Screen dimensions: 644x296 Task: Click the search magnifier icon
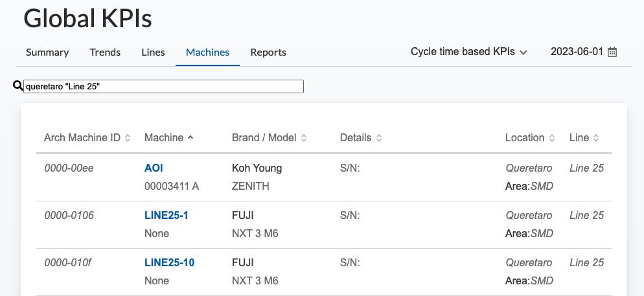(x=17, y=86)
